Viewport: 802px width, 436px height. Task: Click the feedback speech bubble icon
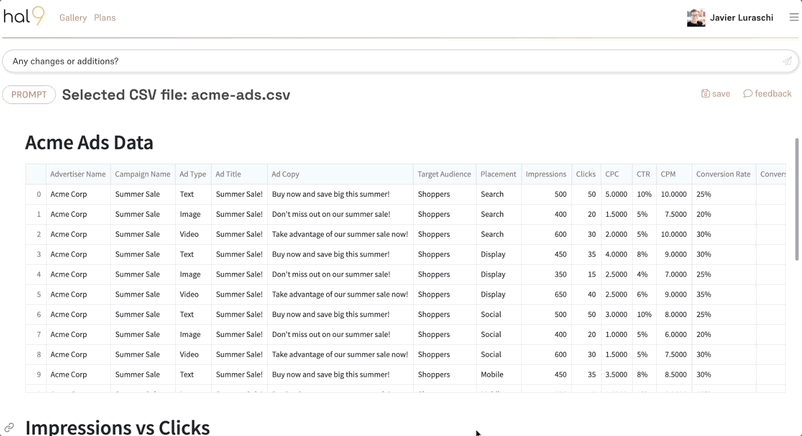(x=747, y=94)
